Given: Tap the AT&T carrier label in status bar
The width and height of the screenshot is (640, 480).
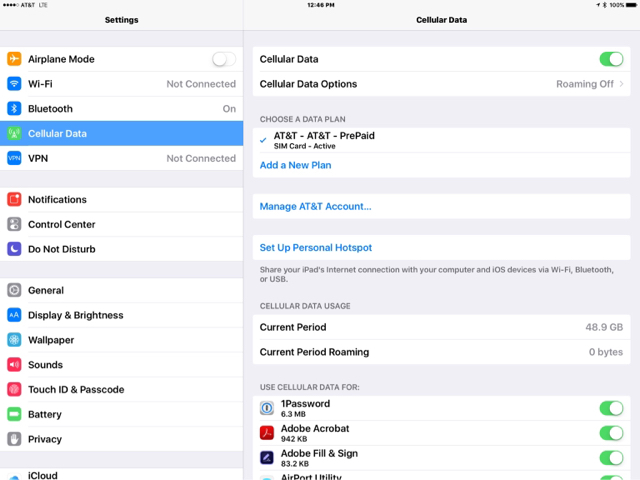Looking at the screenshot, I should coord(28,5).
